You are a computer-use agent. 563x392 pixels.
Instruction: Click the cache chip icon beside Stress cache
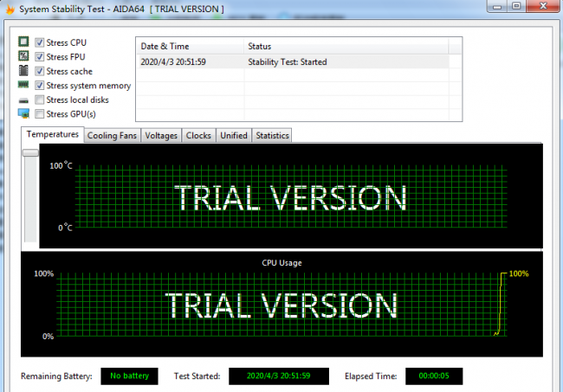pos(23,70)
